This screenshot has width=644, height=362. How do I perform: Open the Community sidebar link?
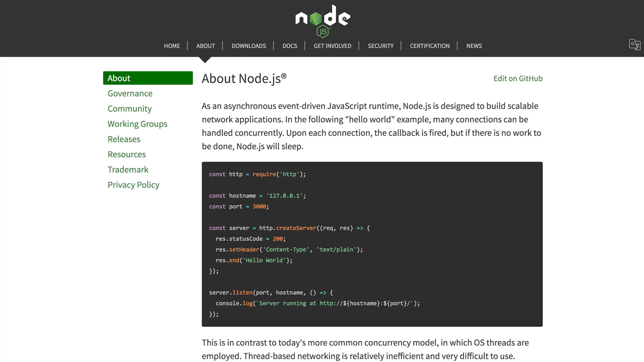[x=129, y=109]
